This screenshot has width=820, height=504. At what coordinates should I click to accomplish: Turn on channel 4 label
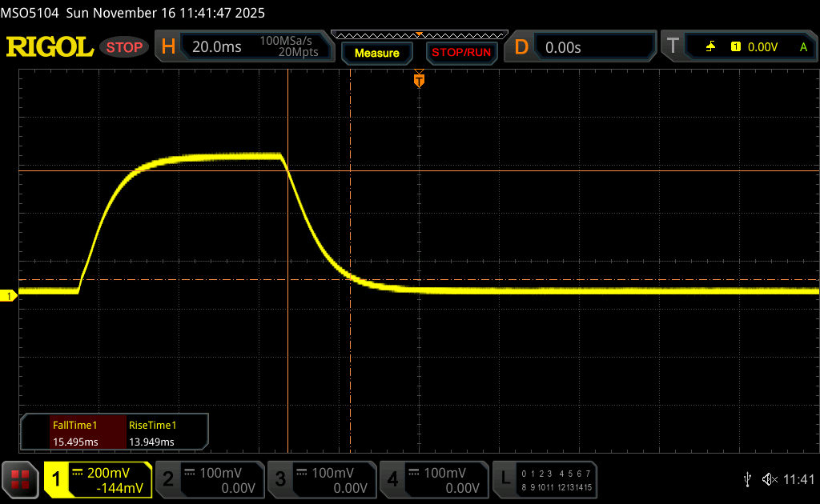pyautogui.click(x=433, y=479)
